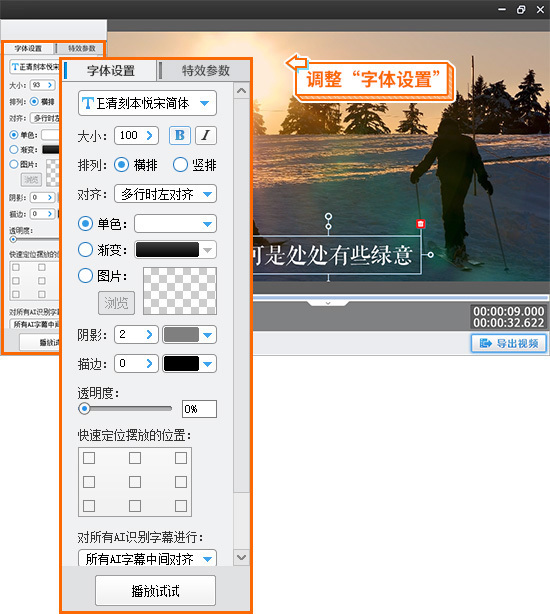
Task: Click rotation handle above subtitle text box
Action: [328, 216]
